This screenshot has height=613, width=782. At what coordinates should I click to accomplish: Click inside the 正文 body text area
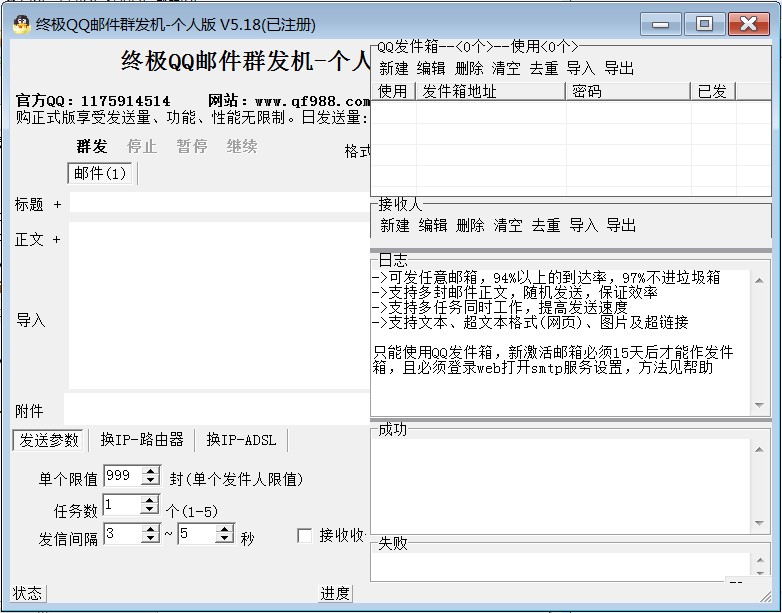point(219,305)
